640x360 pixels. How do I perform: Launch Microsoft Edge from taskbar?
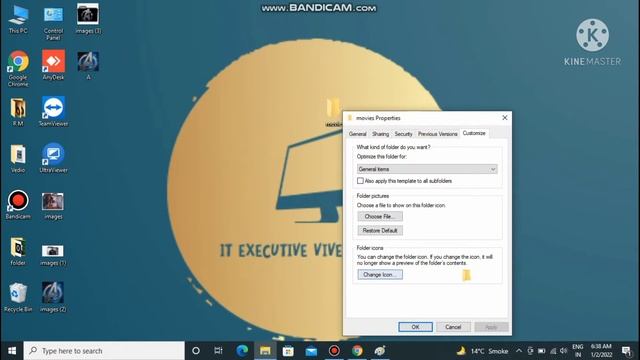point(242,351)
